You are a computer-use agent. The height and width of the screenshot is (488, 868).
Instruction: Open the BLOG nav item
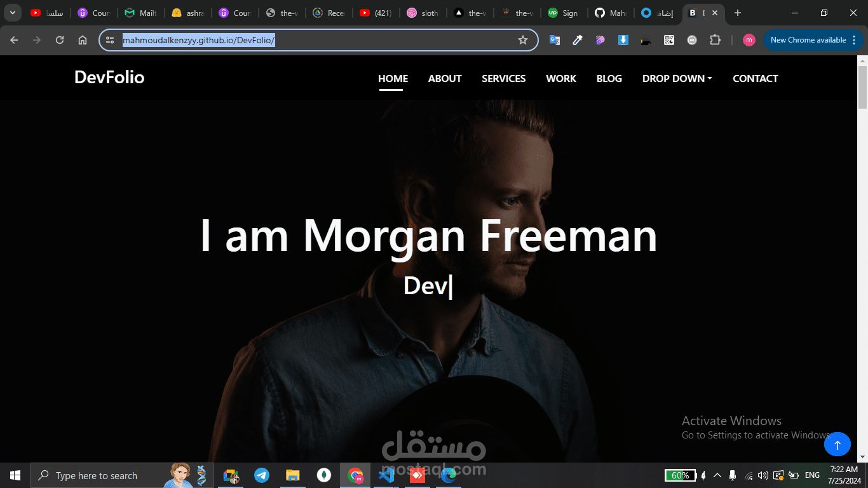[x=609, y=78]
